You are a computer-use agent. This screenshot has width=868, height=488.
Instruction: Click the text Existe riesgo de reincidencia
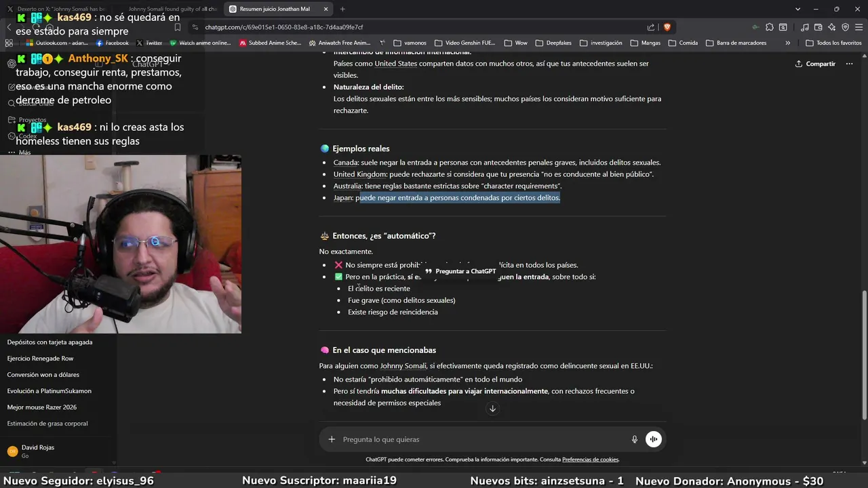click(393, 312)
